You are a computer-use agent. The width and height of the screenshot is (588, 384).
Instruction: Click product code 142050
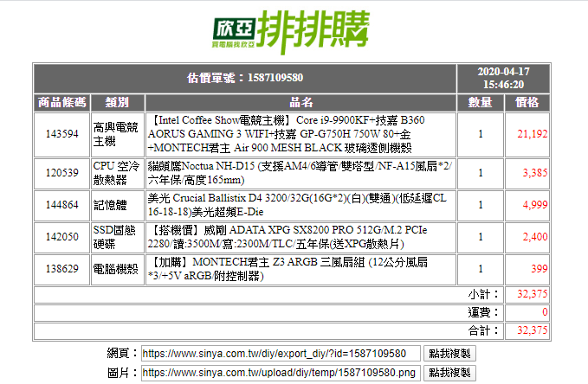point(61,237)
